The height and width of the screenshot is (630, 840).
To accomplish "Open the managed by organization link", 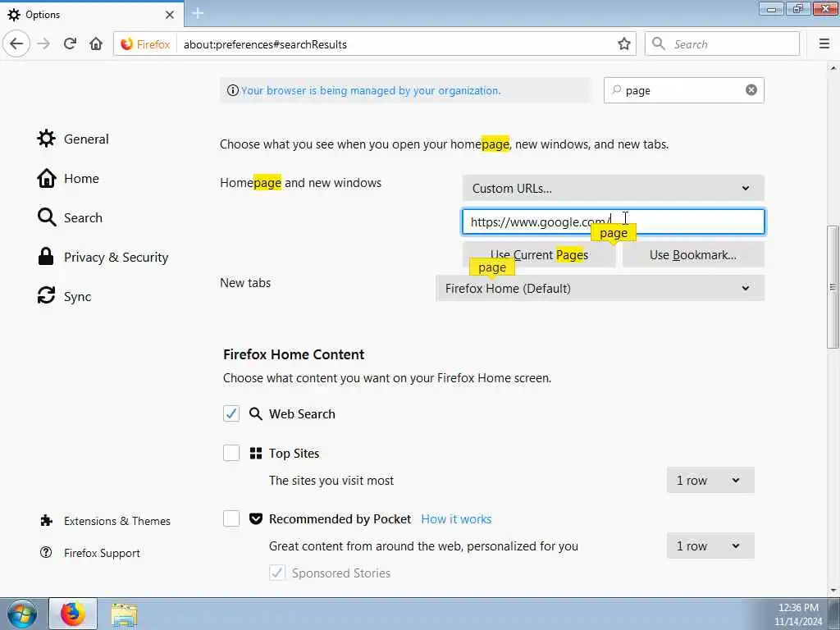I will click(x=371, y=90).
